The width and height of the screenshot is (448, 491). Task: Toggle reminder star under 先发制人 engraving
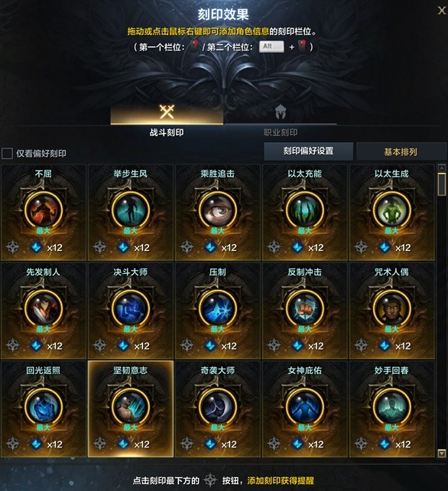pos(13,345)
